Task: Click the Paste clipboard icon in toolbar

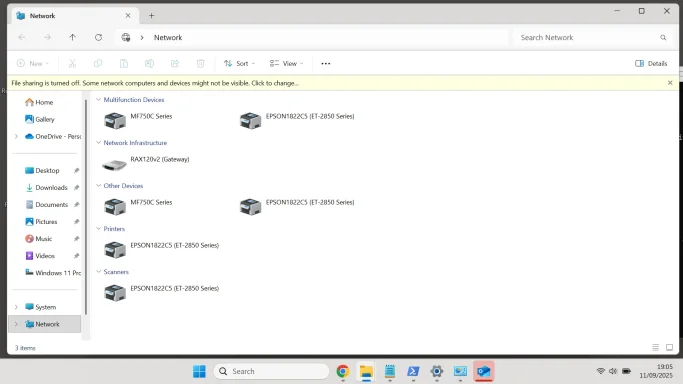Action: (124, 64)
